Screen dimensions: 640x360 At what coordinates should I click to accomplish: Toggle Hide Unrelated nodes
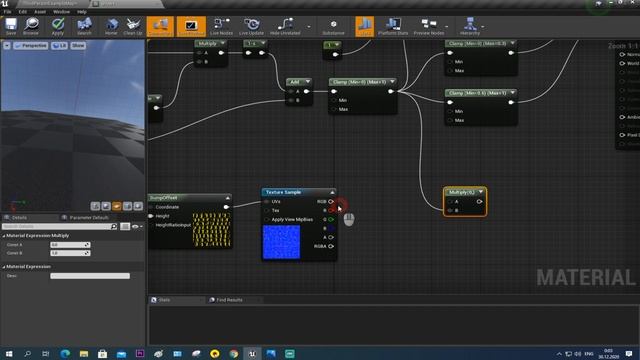(285, 27)
